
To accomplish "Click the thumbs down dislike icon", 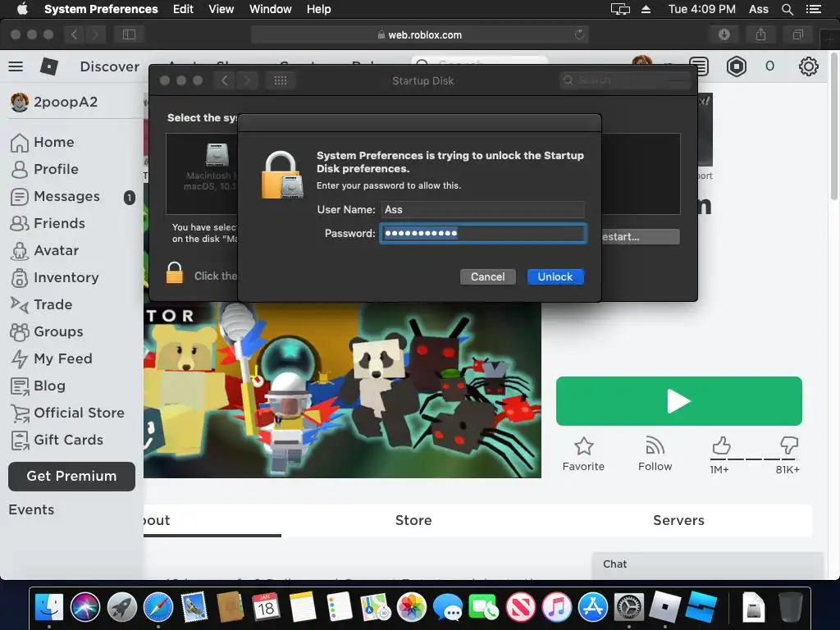I will click(788, 445).
